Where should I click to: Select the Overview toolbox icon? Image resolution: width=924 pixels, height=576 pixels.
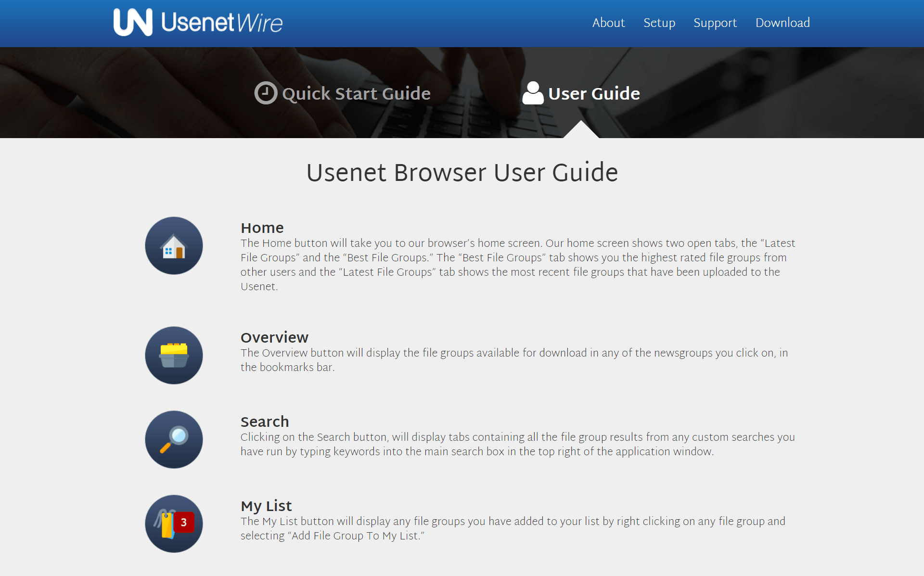click(173, 355)
